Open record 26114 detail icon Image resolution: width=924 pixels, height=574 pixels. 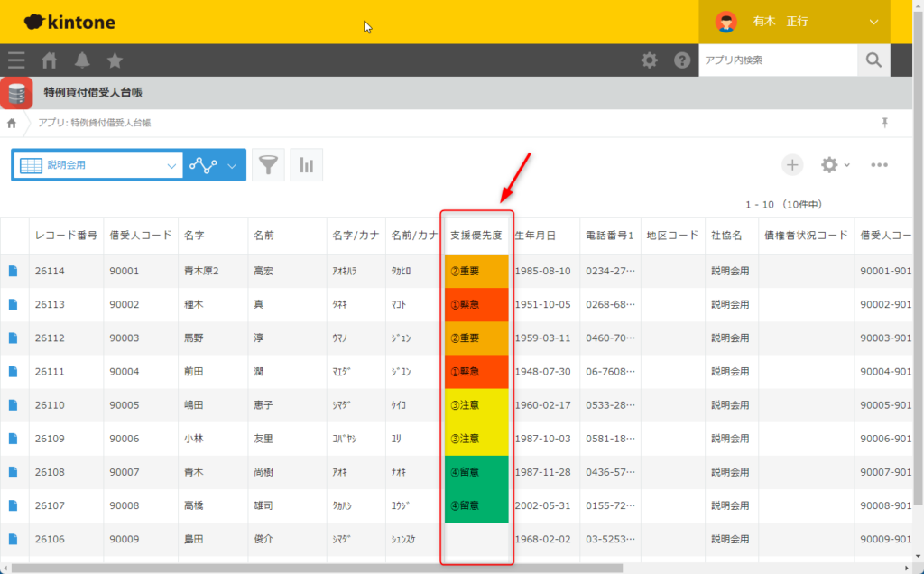point(14,271)
